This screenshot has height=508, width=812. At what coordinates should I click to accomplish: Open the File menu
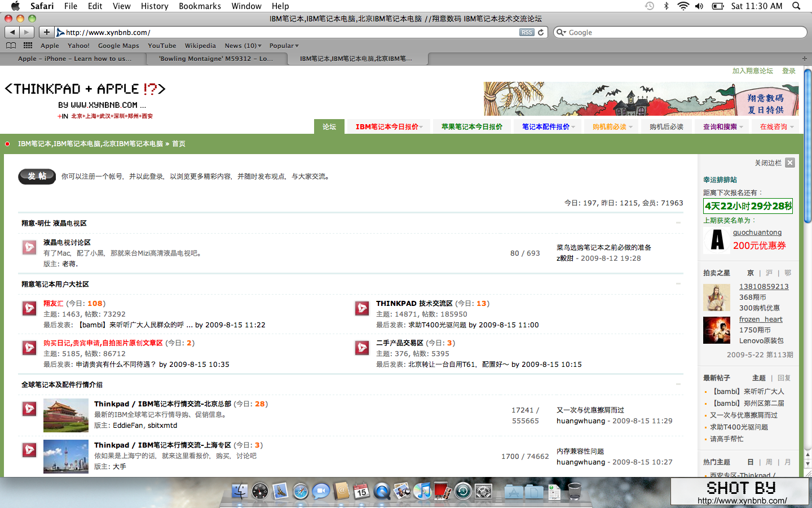pyautogui.click(x=70, y=6)
